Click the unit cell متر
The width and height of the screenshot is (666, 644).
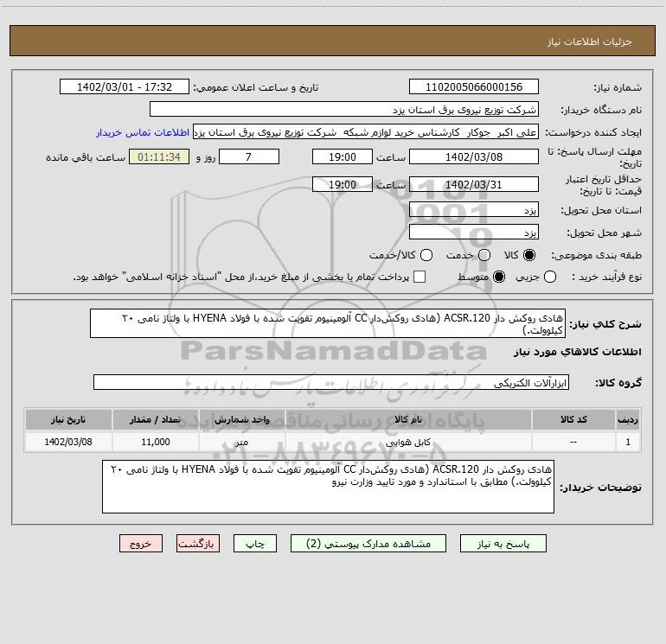pos(241,442)
